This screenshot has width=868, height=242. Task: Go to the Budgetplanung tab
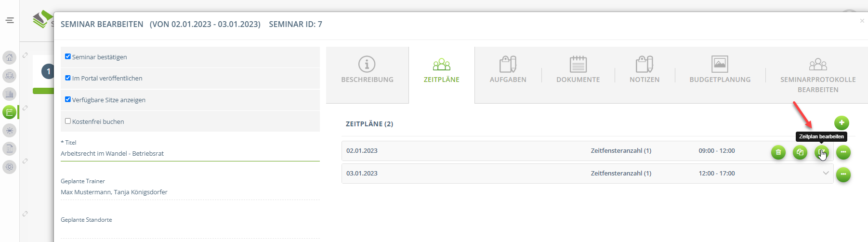(x=720, y=70)
